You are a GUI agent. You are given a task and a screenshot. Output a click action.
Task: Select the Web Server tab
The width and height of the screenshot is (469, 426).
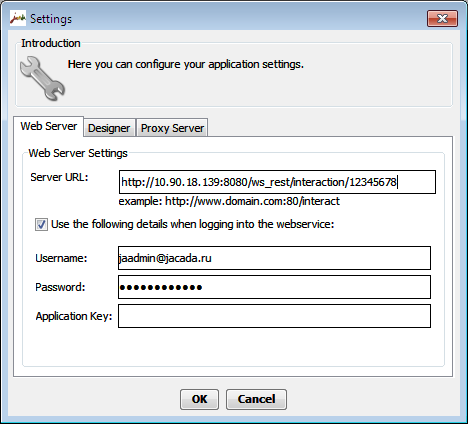[49, 126]
